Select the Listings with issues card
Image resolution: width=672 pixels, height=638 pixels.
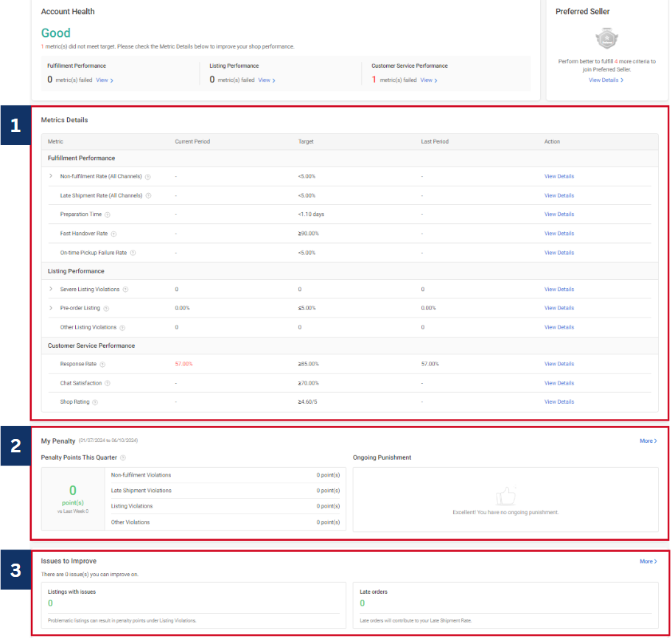(x=194, y=605)
